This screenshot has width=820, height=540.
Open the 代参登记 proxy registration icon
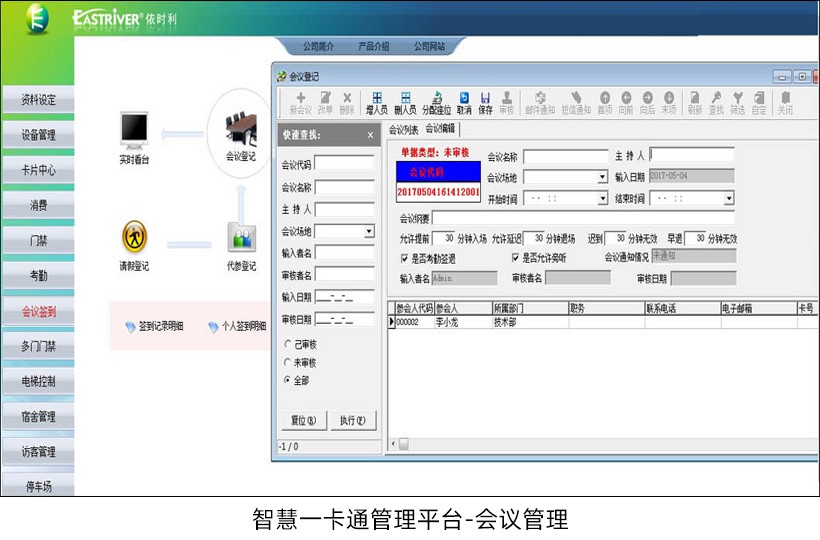tap(241, 240)
